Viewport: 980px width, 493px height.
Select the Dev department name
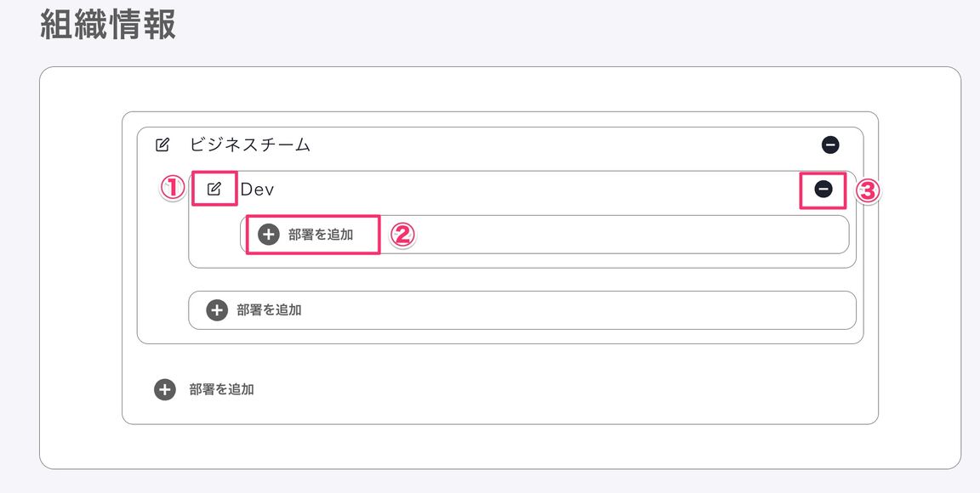pyautogui.click(x=257, y=190)
